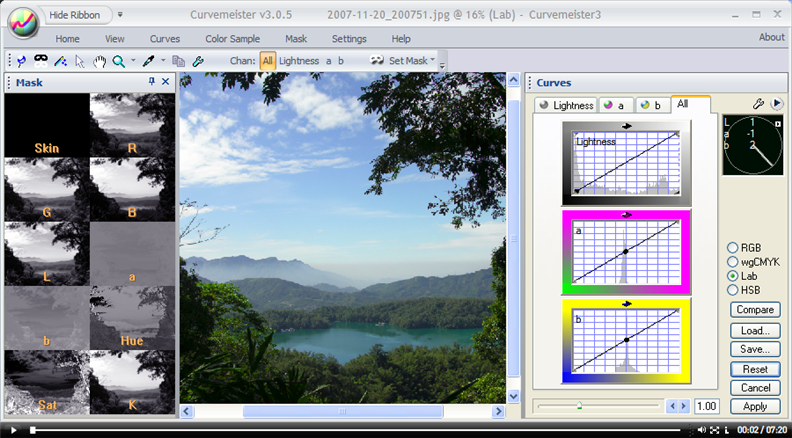Click the slider handle below the curves
Image resolution: width=792 pixels, height=438 pixels.
point(579,405)
